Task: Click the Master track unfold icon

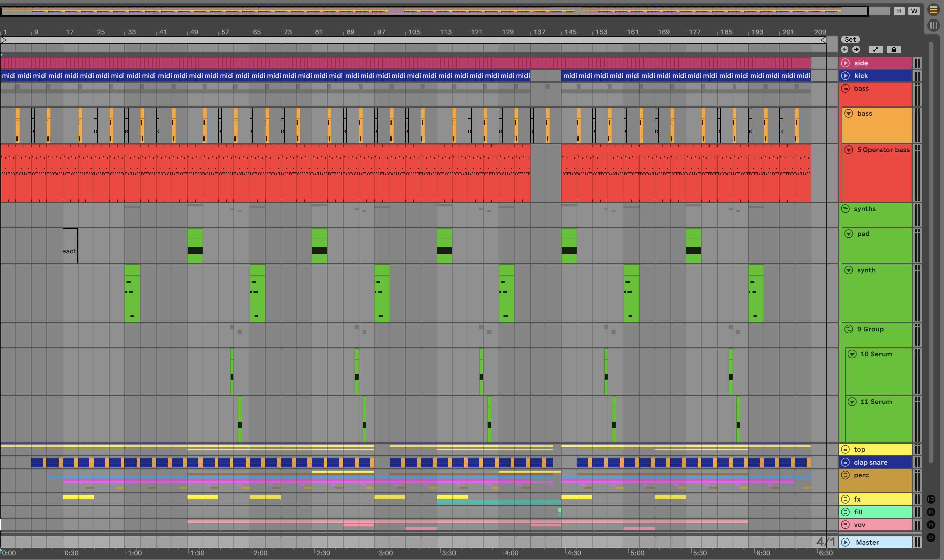Action: coord(846,542)
